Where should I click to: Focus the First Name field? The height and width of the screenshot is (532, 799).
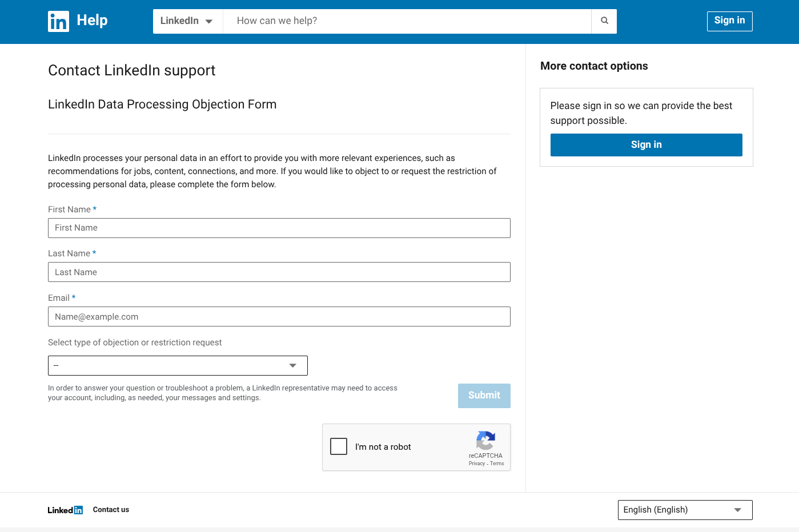pyautogui.click(x=279, y=228)
